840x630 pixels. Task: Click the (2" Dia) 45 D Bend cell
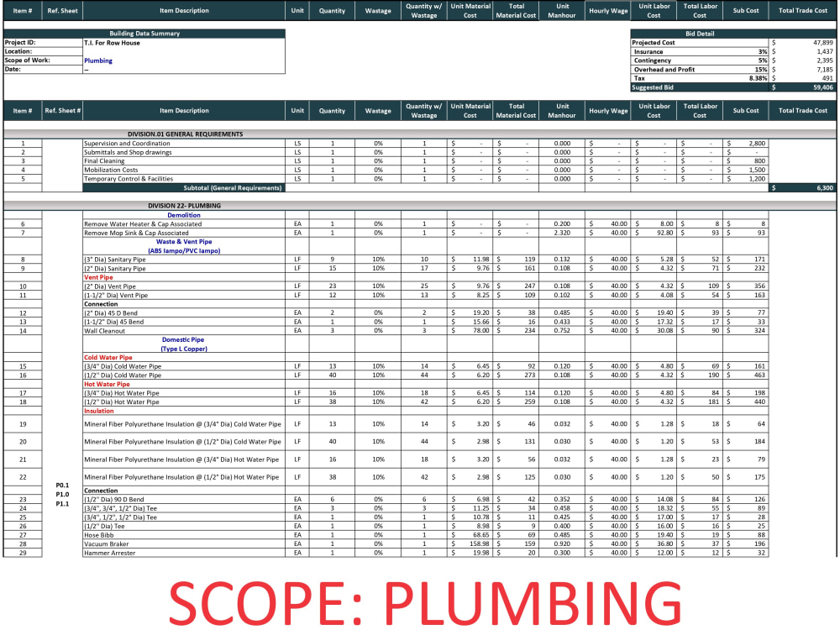(184, 312)
